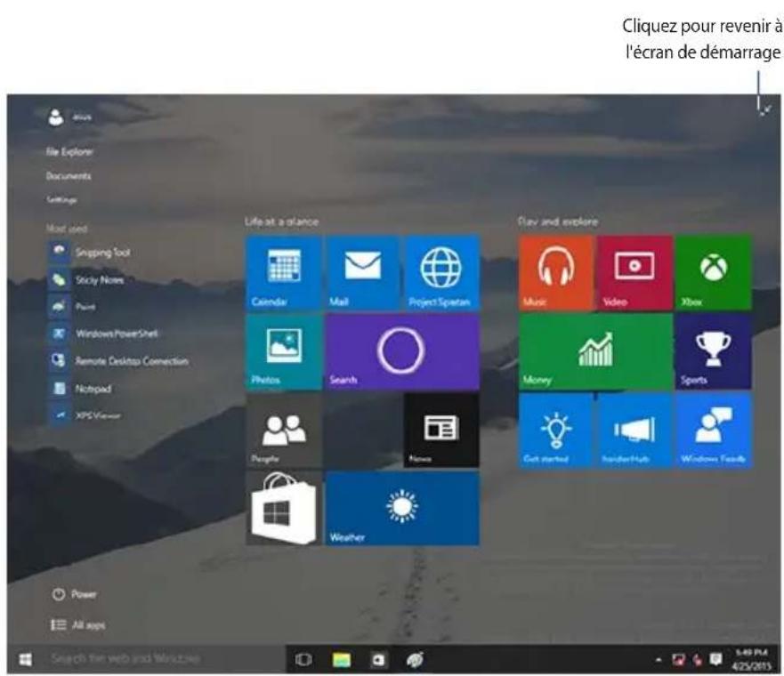784x676 pixels.
Task: Launch the green Xbox tile
Action: pyautogui.click(x=714, y=273)
